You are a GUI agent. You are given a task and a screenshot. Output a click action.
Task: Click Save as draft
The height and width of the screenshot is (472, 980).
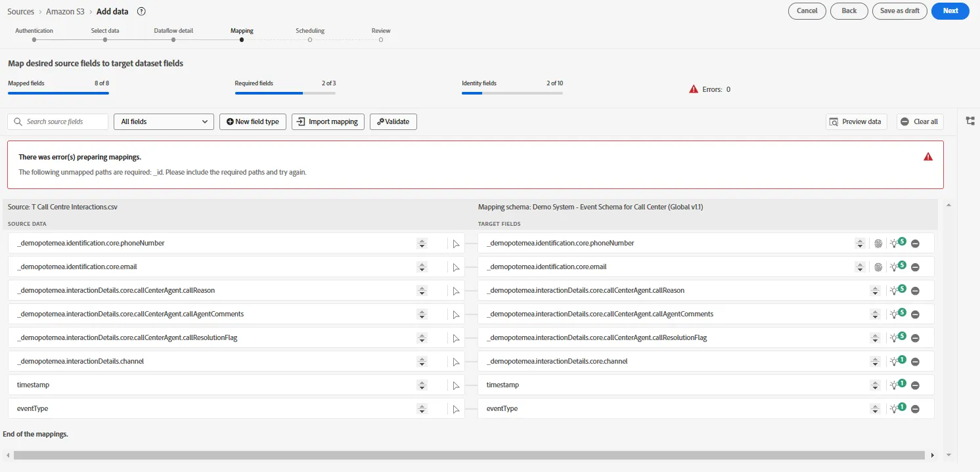point(900,11)
